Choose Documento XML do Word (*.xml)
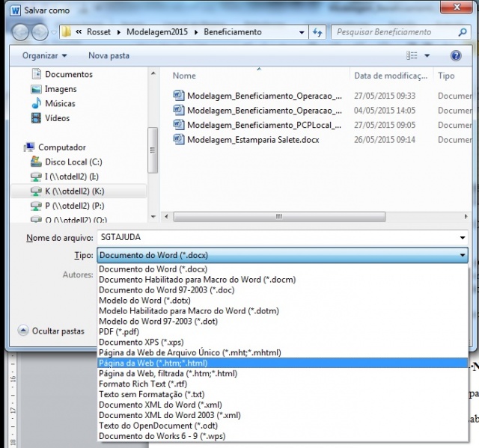This screenshot has height=448, width=479. click(283, 405)
